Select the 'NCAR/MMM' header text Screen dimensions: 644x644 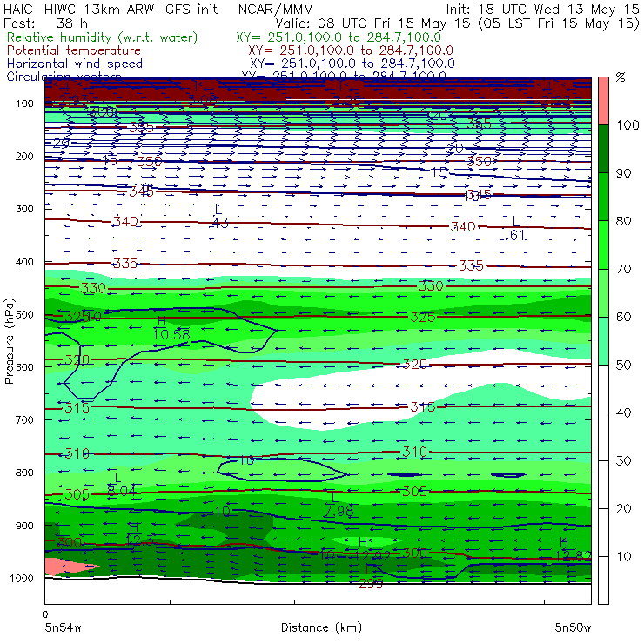pyautogui.click(x=276, y=9)
